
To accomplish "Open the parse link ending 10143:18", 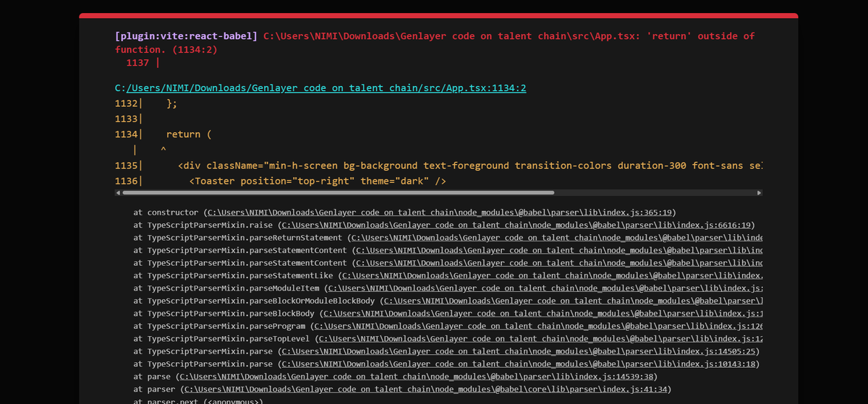I will coord(519,364).
